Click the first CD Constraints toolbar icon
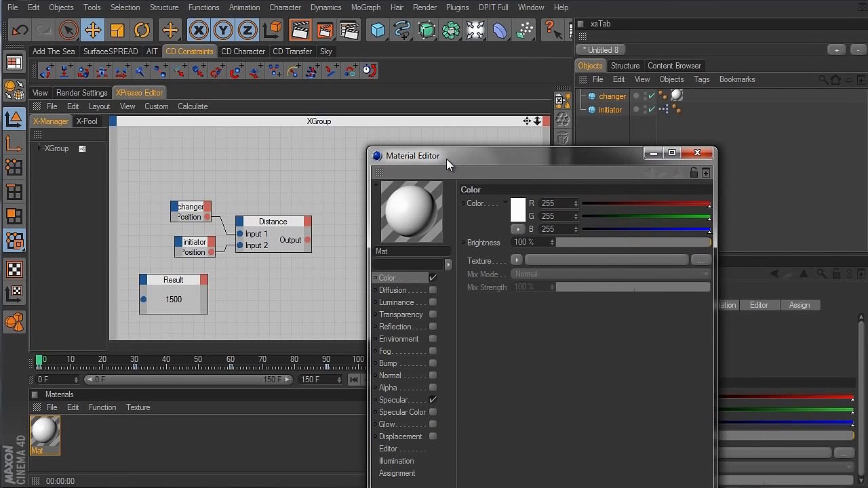The image size is (868, 488). (x=46, y=71)
